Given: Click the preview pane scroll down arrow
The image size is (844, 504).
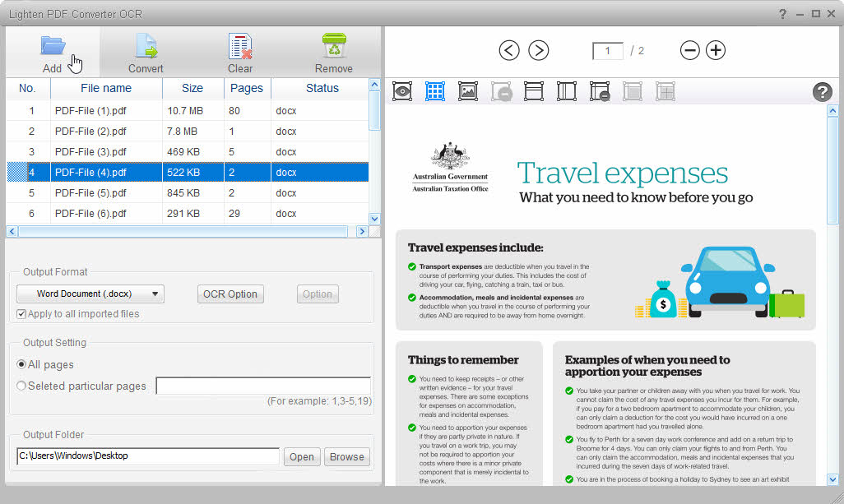Looking at the screenshot, I should pos(832,479).
